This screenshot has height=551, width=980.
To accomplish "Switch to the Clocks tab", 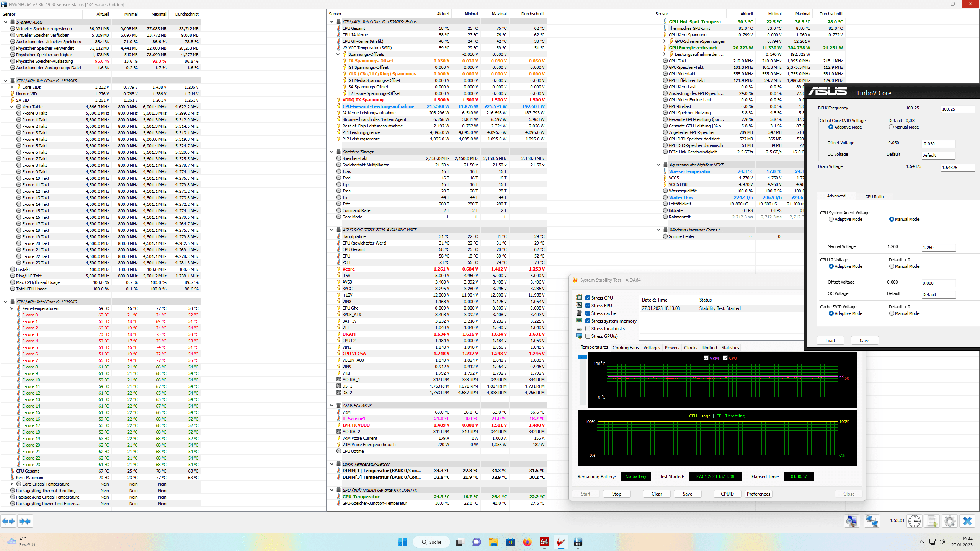I will click(691, 348).
